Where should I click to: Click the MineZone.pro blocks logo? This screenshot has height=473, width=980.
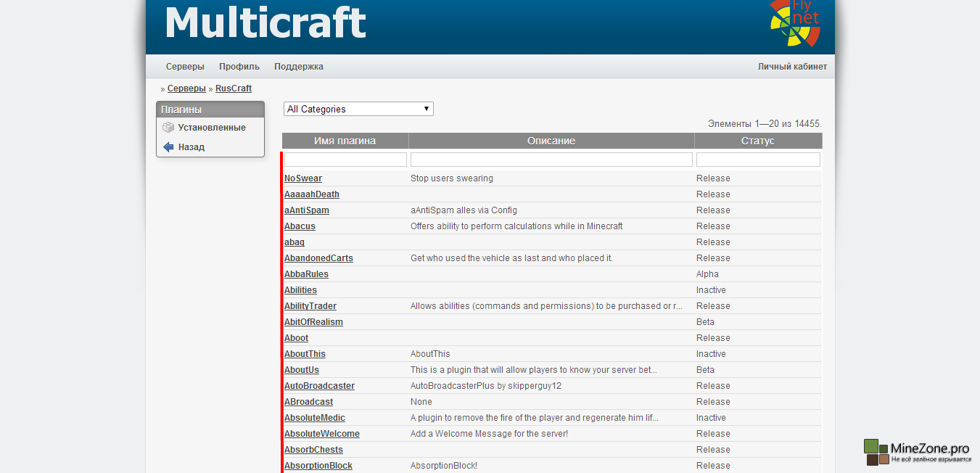tap(876, 452)
